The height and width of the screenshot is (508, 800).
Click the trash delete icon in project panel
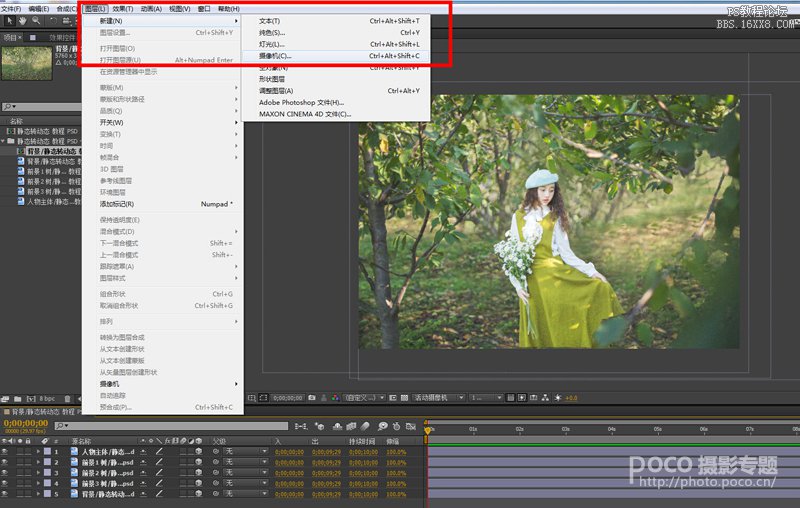(67, 399)
